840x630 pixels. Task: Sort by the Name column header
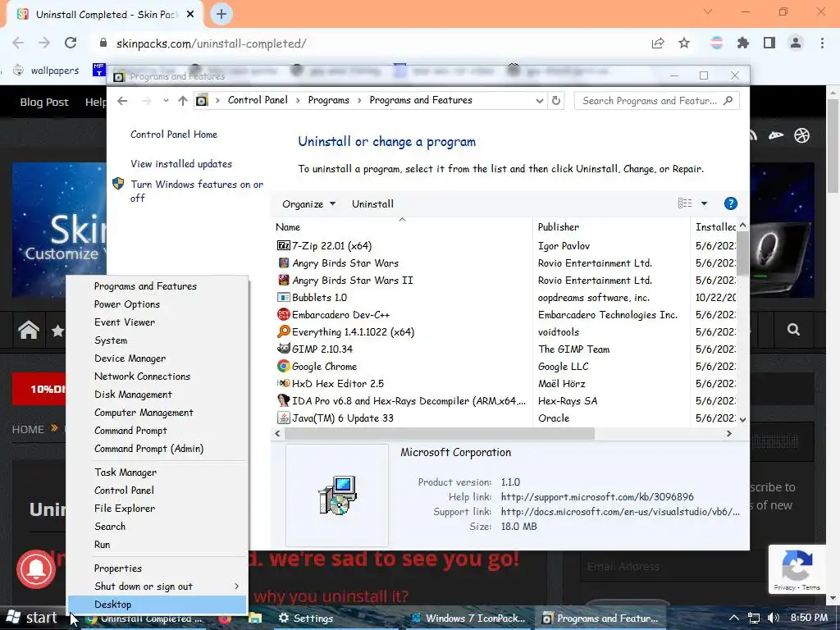402,226
